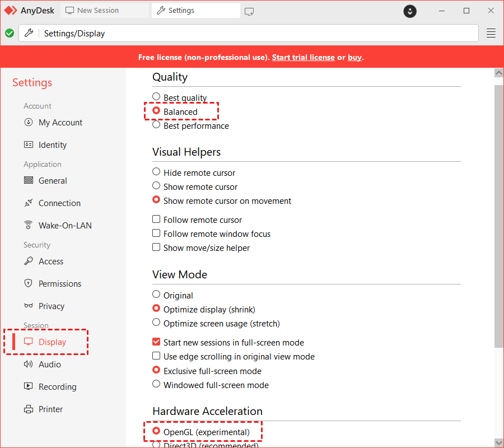Screen dimensions: 504x448
Task: Enable the Follow remote cursor checkbox
Action: coord(156,220)
